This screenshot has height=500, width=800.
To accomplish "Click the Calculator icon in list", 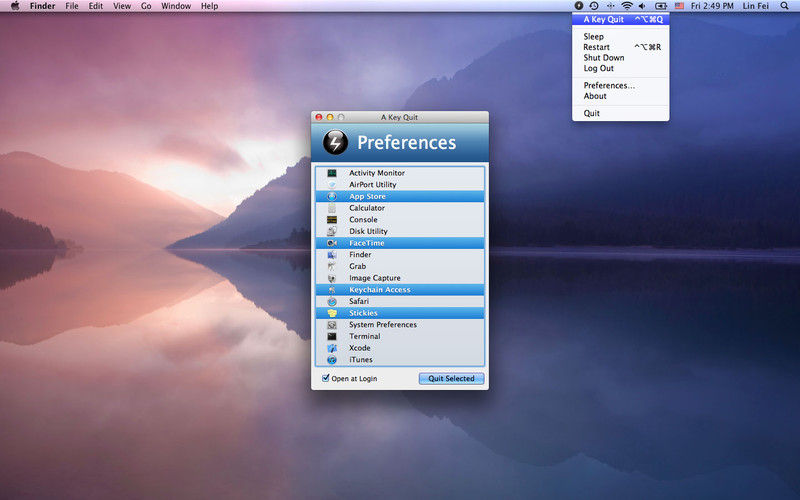I will coord(332,208).
